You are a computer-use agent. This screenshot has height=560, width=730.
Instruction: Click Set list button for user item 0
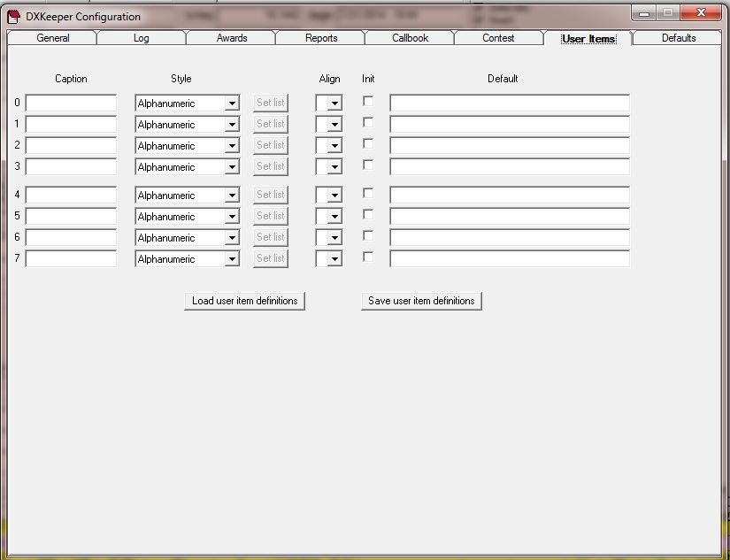point(271,103)
